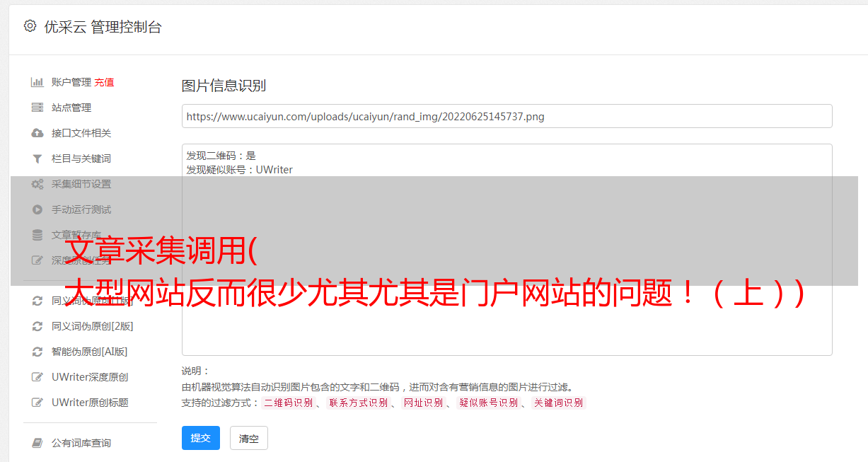Click the filter funnel icon next to 栏目与关键词
The width and height of the screenshot is (868, 462).
(x=37, y=158)
